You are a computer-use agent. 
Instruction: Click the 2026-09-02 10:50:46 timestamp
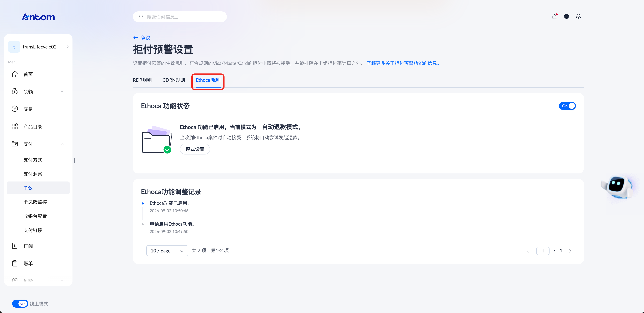(x=169, y=211)
